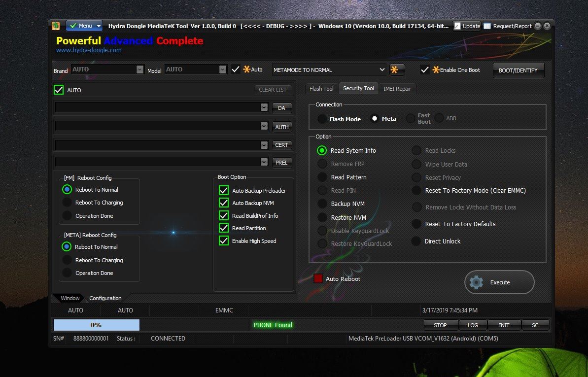
Task: Open the AUTH file dropdown arrow
Action: [264, 126]
